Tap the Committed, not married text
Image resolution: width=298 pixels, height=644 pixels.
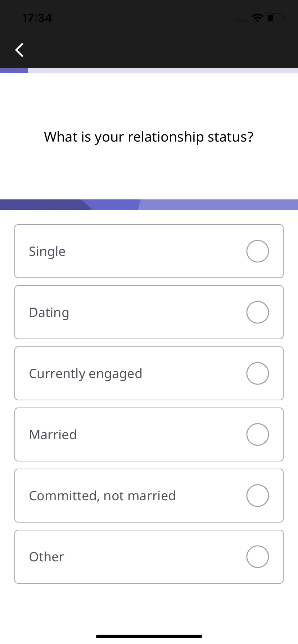click(x=102, y=496)
